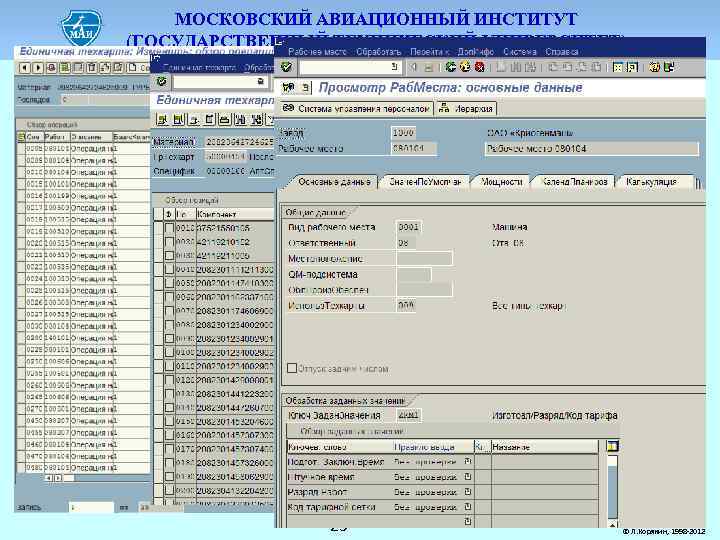Screen dimensions: 720x540
Task: Click the Система управления персоналом button
Action: [356, 108]
